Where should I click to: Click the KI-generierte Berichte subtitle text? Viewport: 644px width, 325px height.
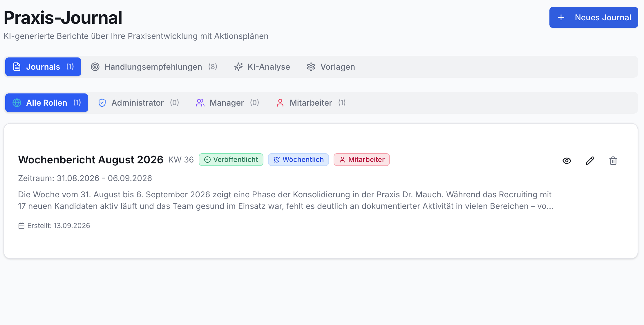(136, 36)
